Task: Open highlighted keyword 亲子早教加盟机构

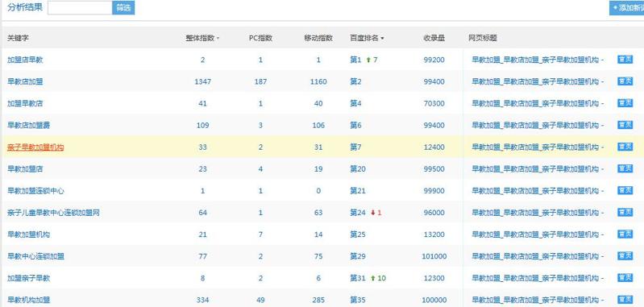Action: [x=35, y=147]
